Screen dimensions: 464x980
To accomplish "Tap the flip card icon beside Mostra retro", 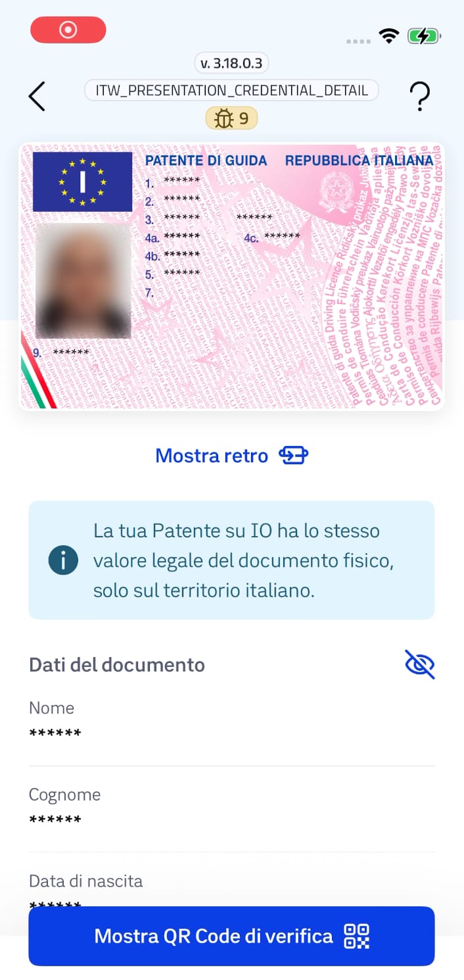I will pyautogui.click(x=294, y=455).
